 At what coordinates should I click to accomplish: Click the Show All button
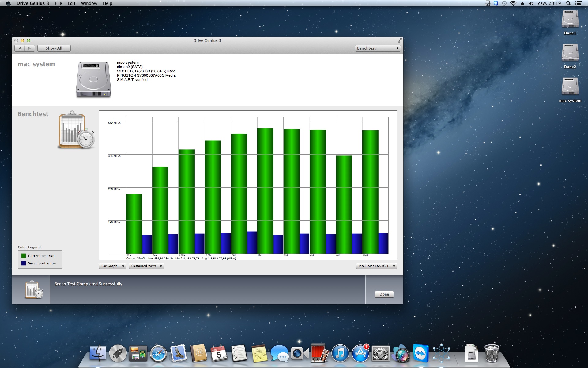[54, 48]
